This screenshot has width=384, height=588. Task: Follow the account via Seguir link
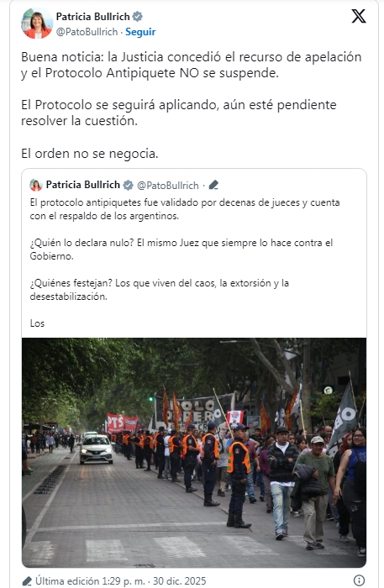click(x=140, y=32)
